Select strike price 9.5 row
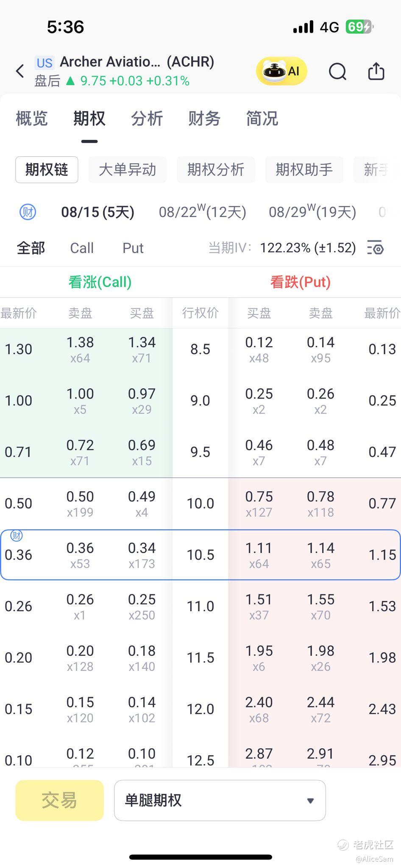This screenshot has height=868, width=401. (x=200, y=452)
